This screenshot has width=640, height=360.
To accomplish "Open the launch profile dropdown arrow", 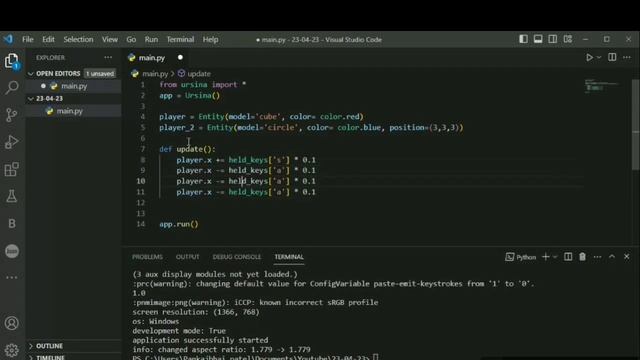I will pyautogui.click(x=555, y=257).
